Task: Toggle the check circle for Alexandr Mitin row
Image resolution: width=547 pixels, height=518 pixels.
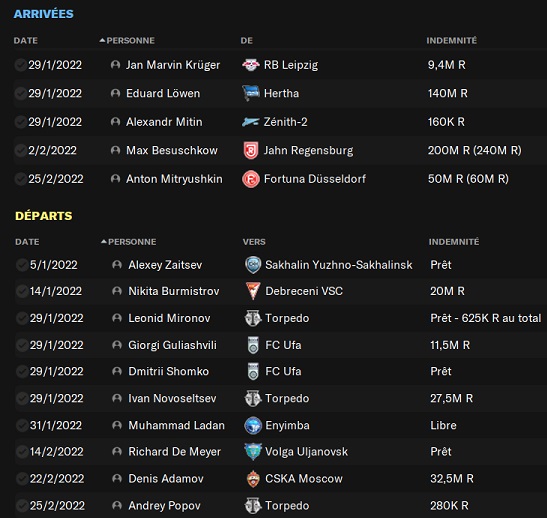Action: (x=21, y=122)
